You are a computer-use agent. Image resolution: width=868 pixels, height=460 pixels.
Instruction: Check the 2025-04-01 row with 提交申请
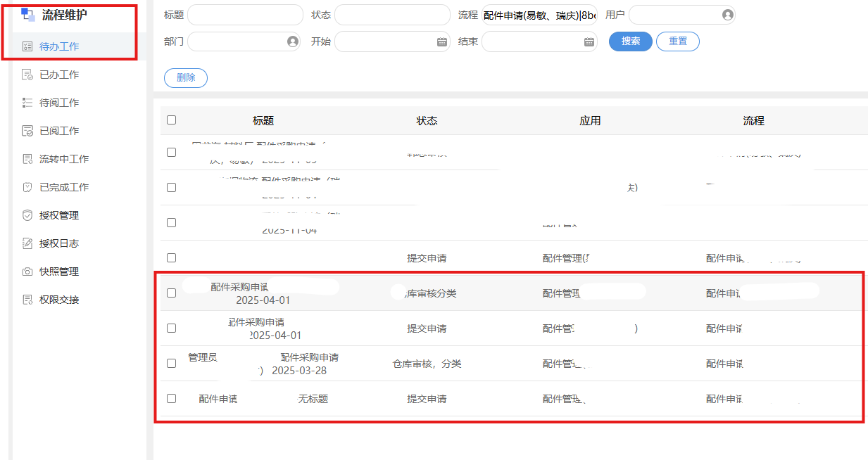(171, 328)
